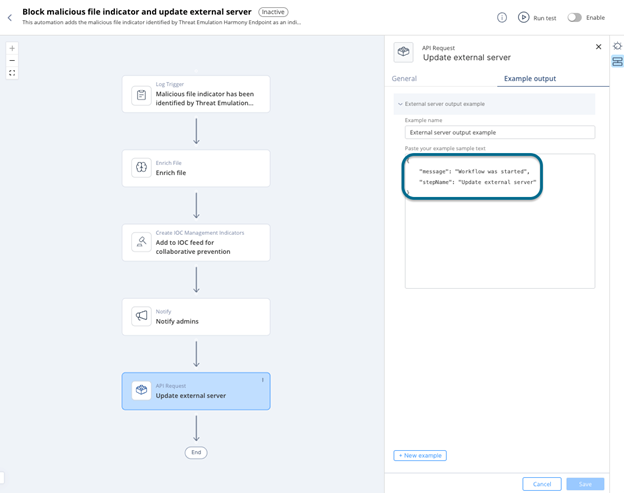Switch to the General tab
The image size is (624, 493).
tap(404, 78)
